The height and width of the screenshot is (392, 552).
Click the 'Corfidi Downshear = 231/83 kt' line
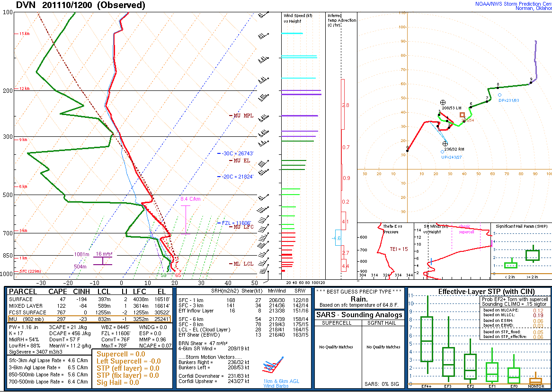coord(214,376)
